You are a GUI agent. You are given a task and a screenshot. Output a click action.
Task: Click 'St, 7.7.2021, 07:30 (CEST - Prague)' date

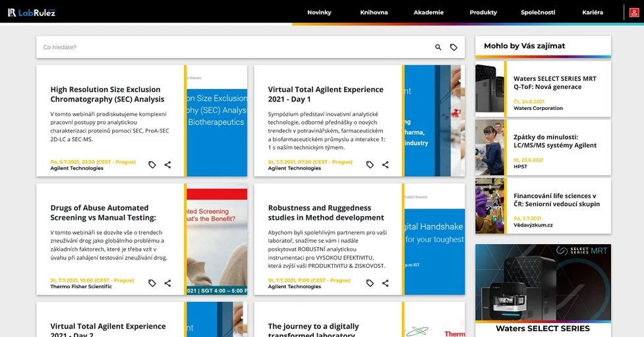[x=310, y=162]
